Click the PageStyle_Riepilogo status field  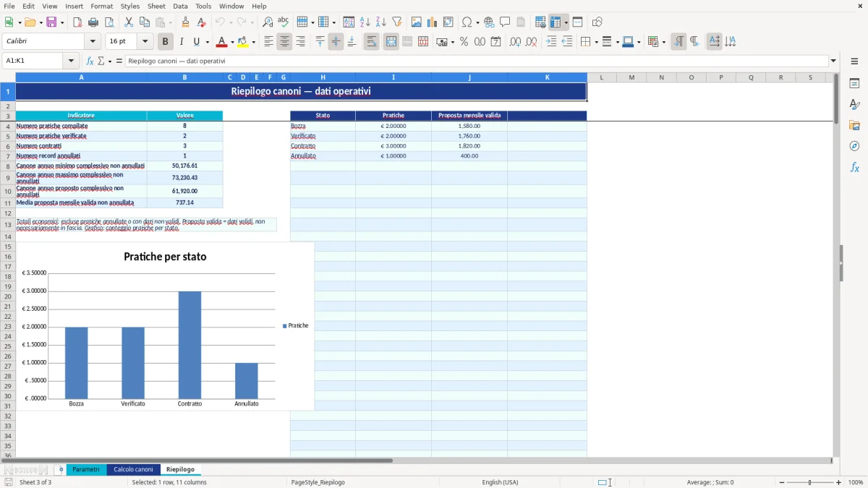click(x=318, y=482)
